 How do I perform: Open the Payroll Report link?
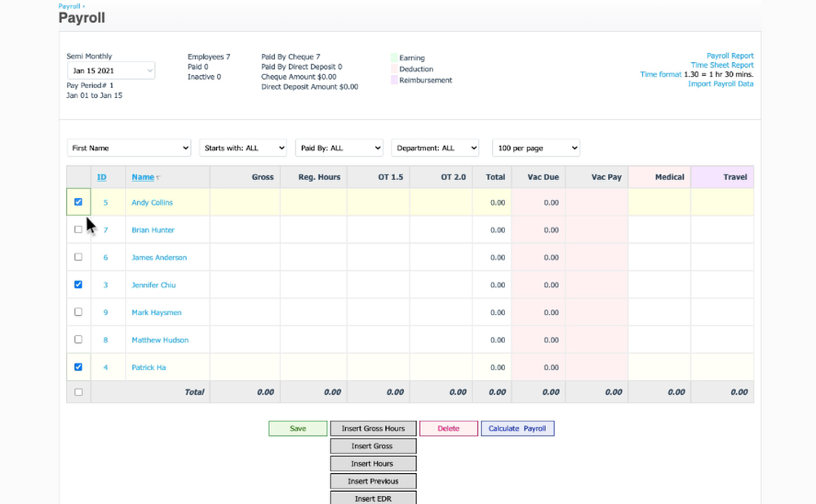click(729, 55)
